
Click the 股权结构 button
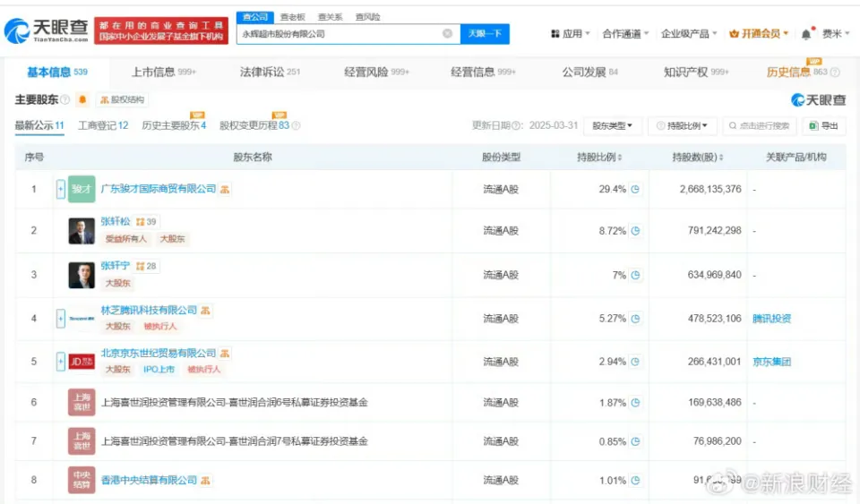123,99
